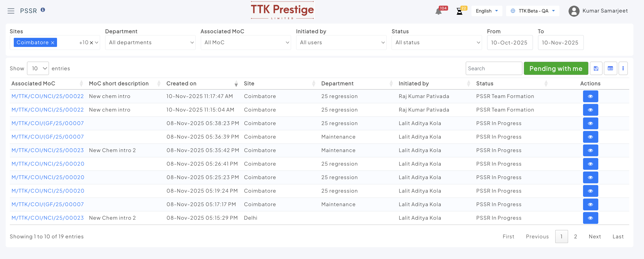The width and height of the screenshot is (644, 259).
Task: Open the three-dot more options menu
Action: pyautogui.click(x=623, y=69)
